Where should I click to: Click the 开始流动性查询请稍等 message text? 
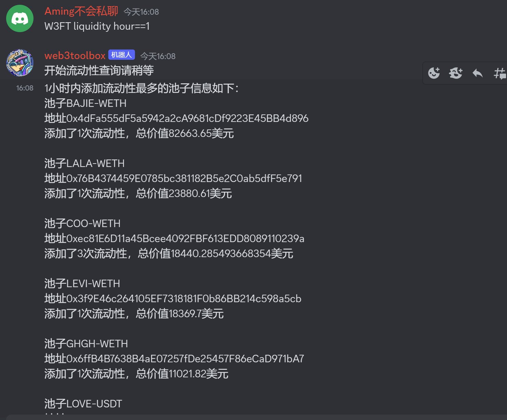click(99, 71)
